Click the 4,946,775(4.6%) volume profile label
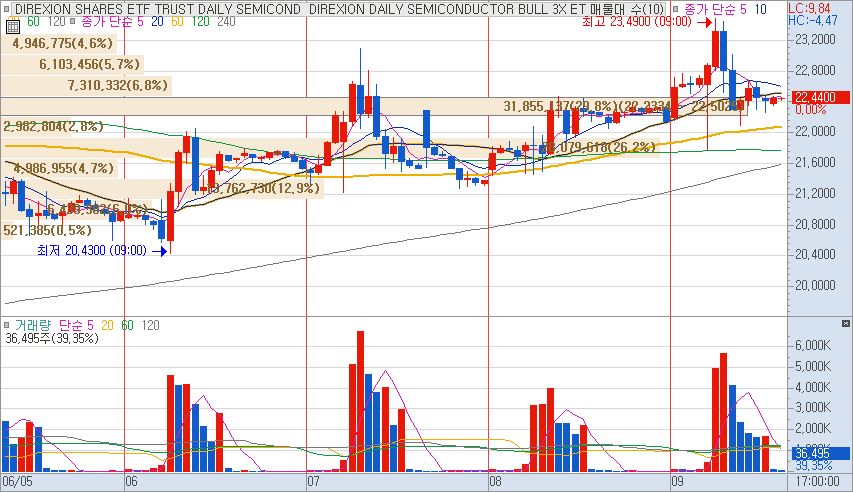The width and height of the screenshot is (853, 492). pyautogui.click(x=63, y=43)
